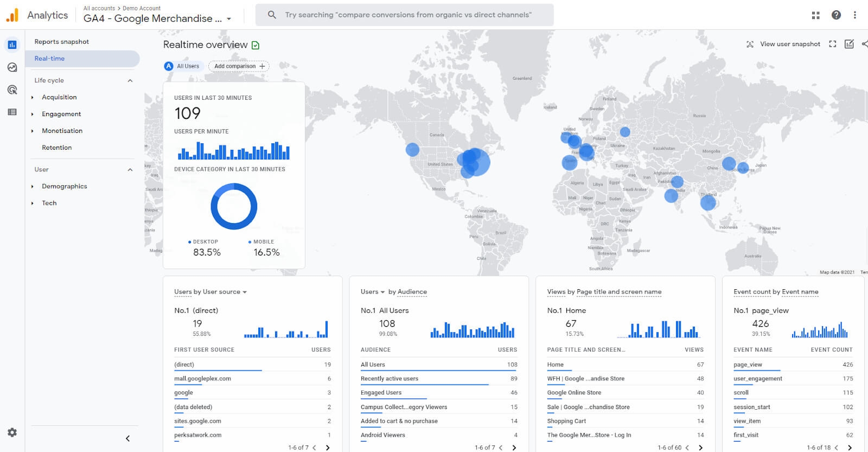This screenshot has height=452, width=868.
Task: Click the share report icon
Action: click(x=864, y=44)
